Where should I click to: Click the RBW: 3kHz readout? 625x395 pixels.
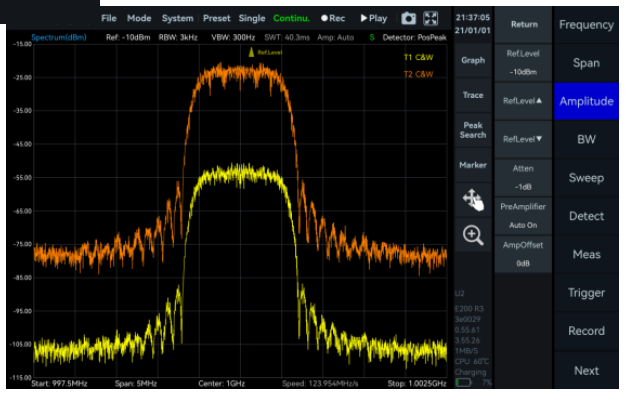pyautogui.click(x=178, y=37)
